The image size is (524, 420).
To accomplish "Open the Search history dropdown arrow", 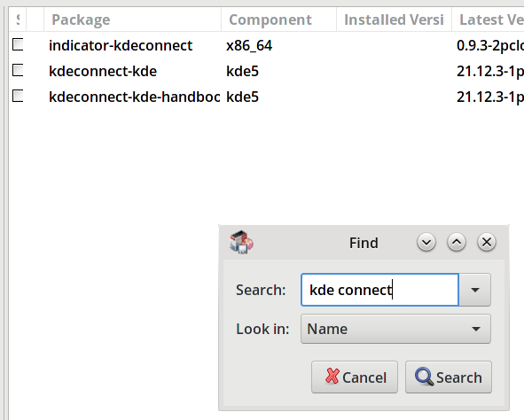I will 475,290.
